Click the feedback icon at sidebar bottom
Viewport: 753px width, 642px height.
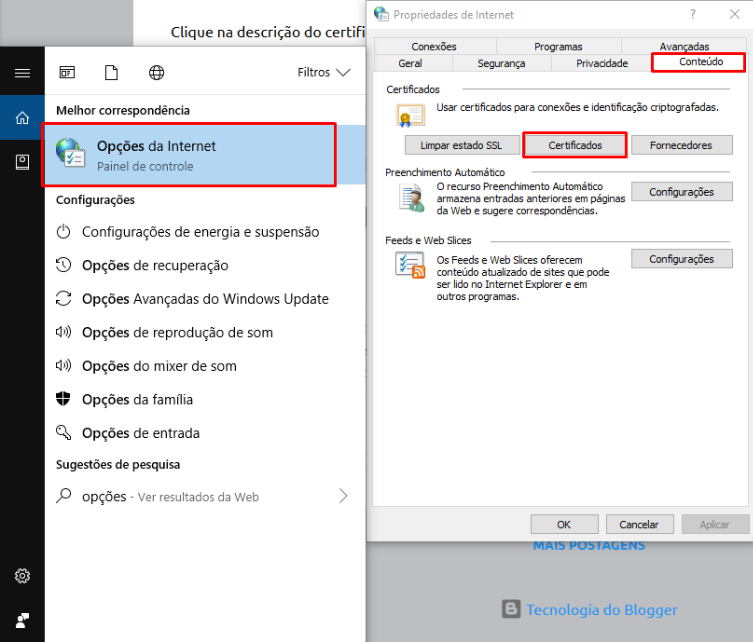(22, 619)
